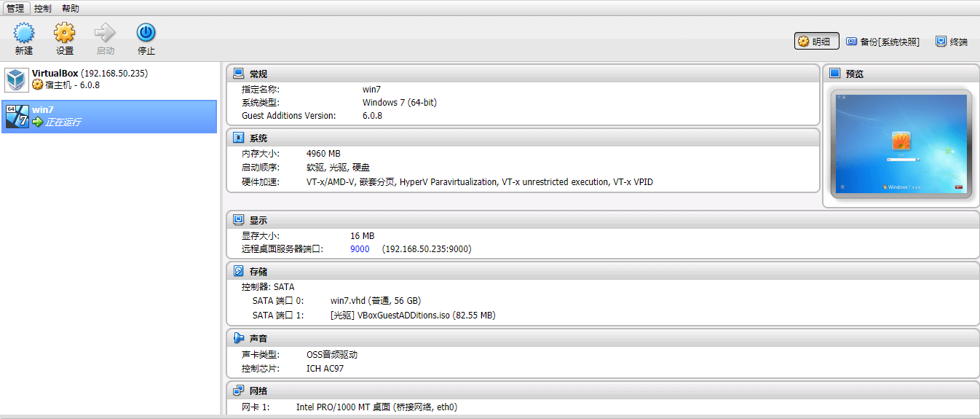Open the 系统 section header
Screen dimensions: 980x419
[x=523, y=138]
